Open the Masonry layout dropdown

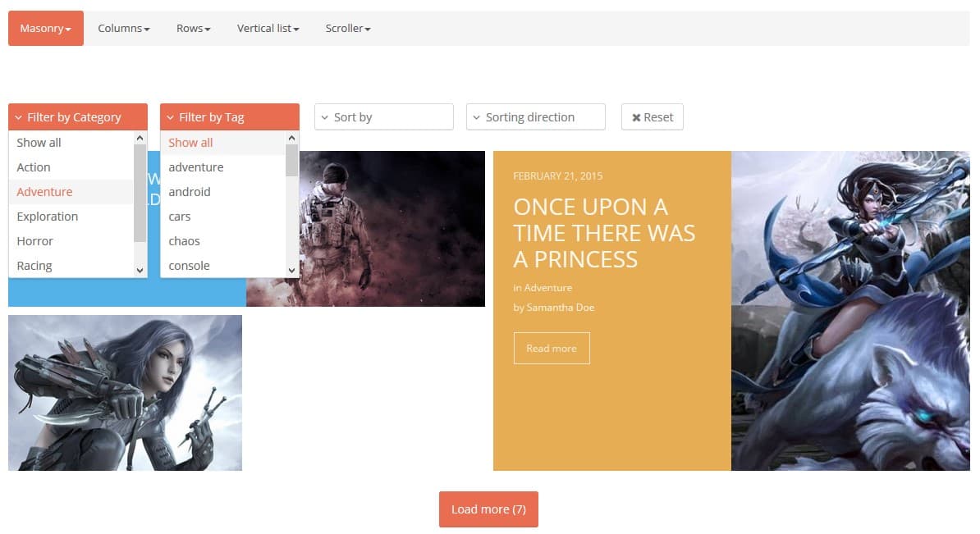pyautogui.click(x=46, y=28)
